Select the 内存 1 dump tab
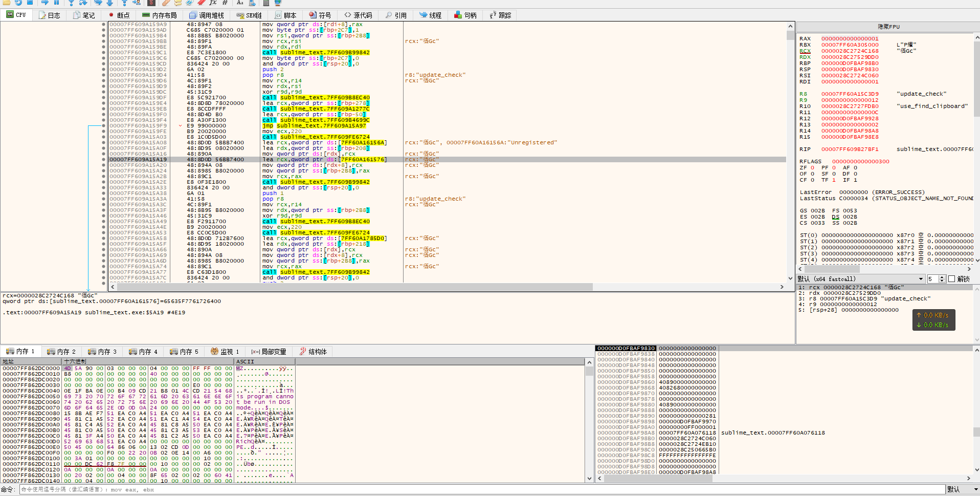 coord(20,352)
